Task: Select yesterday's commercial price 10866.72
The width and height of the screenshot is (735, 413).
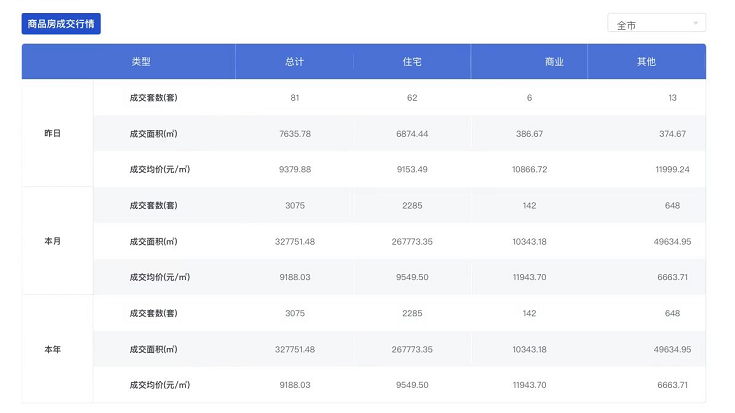Action: point(529,169)
